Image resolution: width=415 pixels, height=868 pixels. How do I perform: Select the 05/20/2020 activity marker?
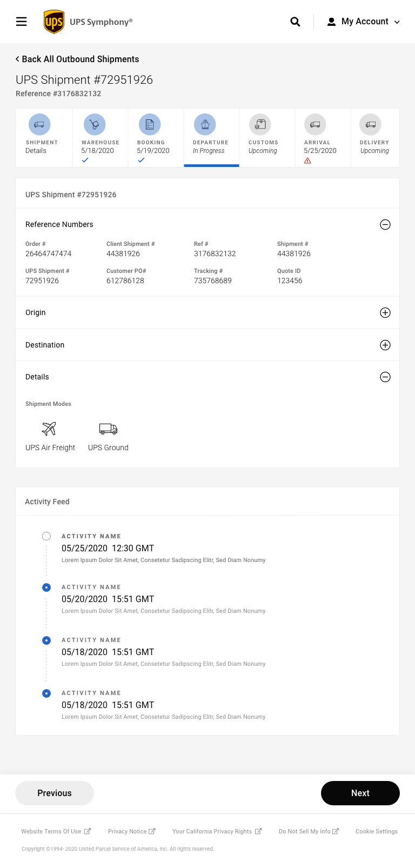click(46, 587)
